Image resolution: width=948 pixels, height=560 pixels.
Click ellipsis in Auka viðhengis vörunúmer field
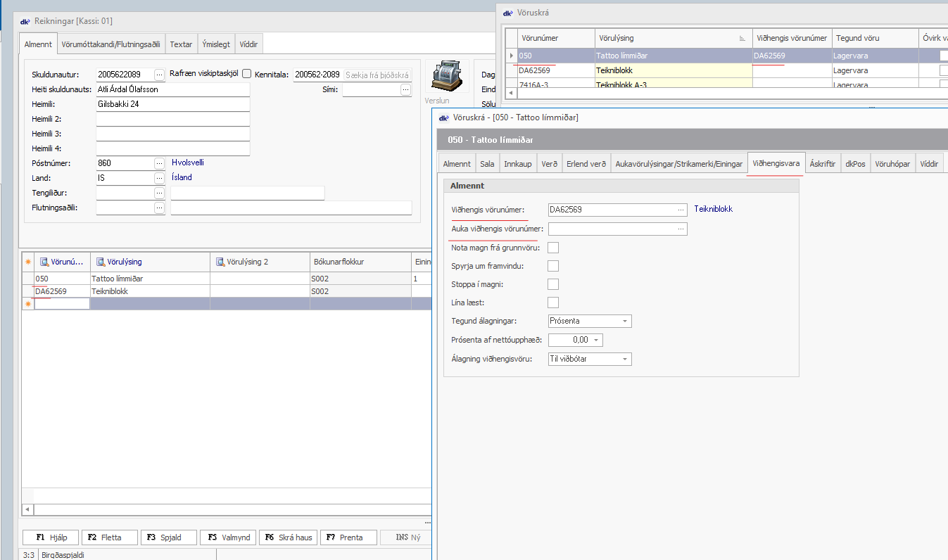(681, 229)
